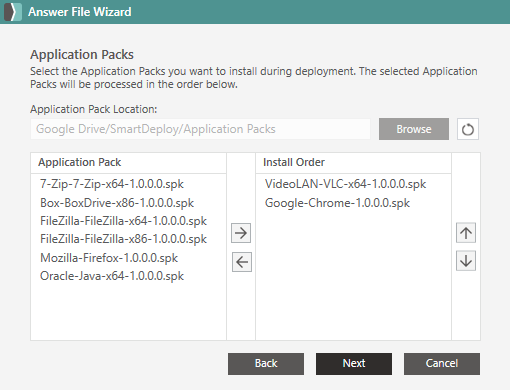This screenshot has height=390, width=510.
Task: Select Box-BoxDrive-x86-1.0.0.0.spk pack
Action: [117, 203]
